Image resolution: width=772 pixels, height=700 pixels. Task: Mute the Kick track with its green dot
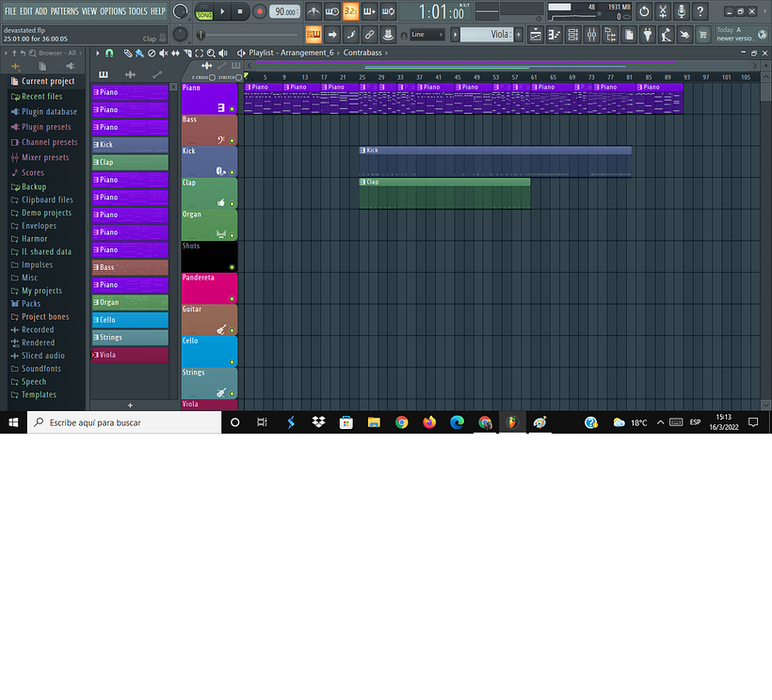click(232, 172)
